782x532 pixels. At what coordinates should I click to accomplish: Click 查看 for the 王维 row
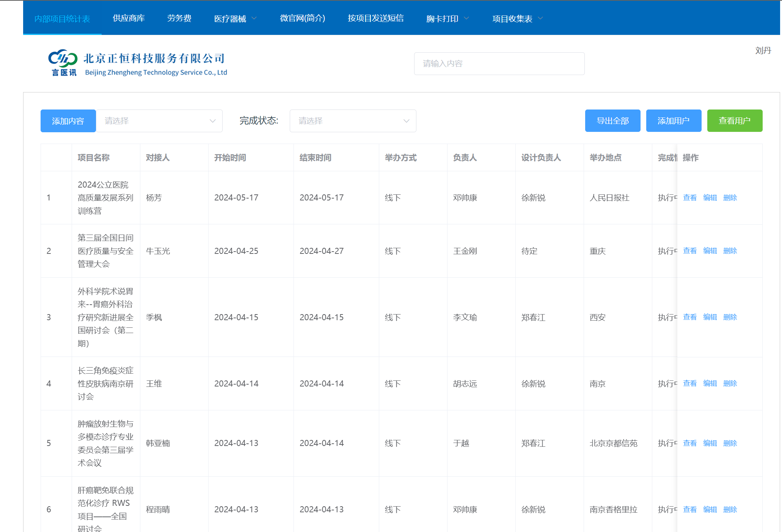coord(689,383)
